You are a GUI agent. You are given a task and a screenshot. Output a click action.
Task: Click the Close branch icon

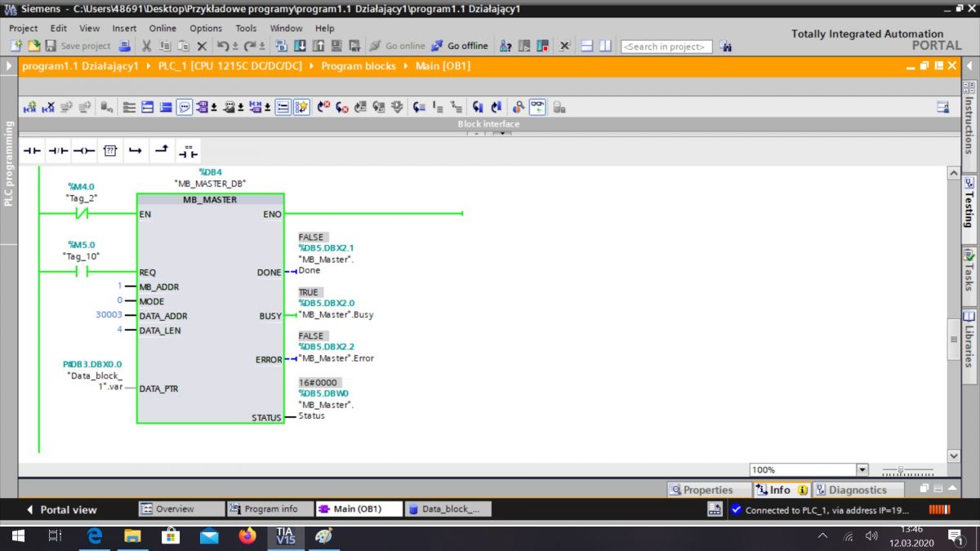tap(163, 151)
